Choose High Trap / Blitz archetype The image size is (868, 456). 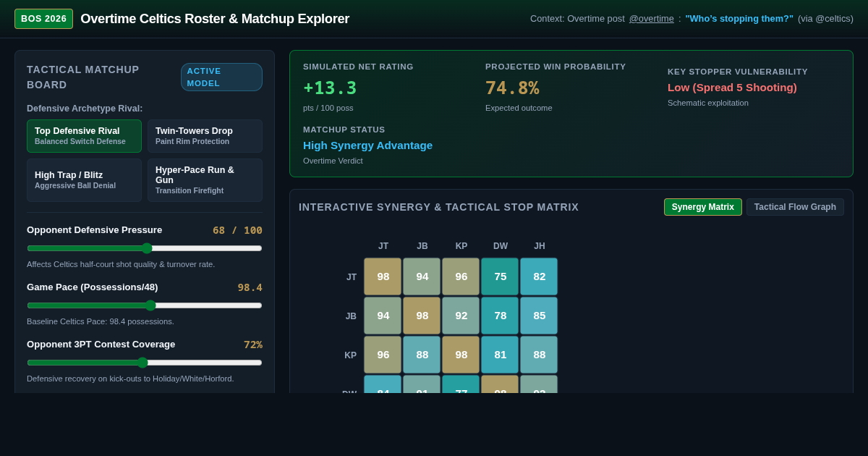click(x=84, y=180)
